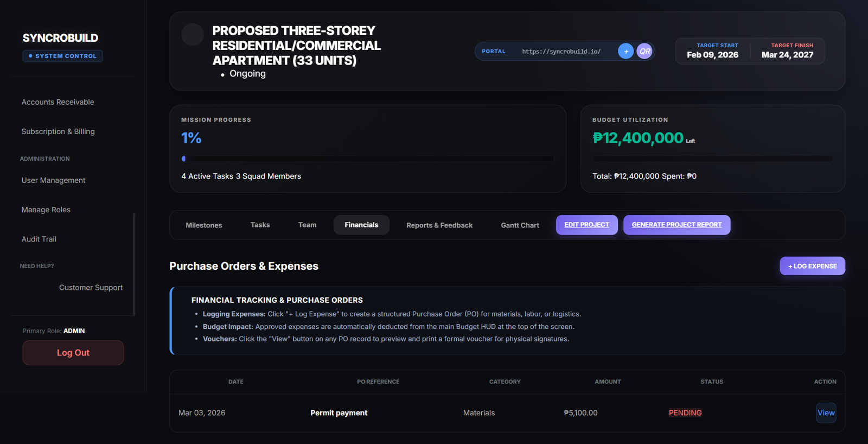This screenshot has height=444, width=868.
Task: Click the PENDING status label
Action: [x=685, y=413]
